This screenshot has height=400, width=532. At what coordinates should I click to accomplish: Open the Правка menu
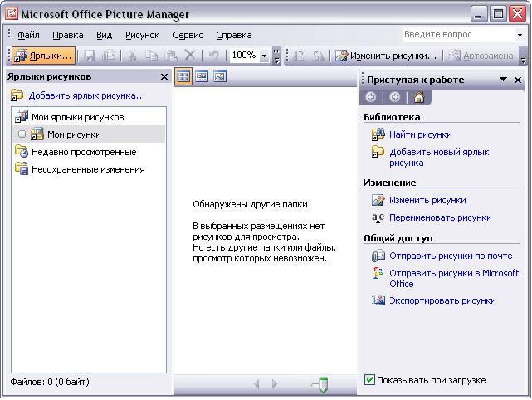68,35
